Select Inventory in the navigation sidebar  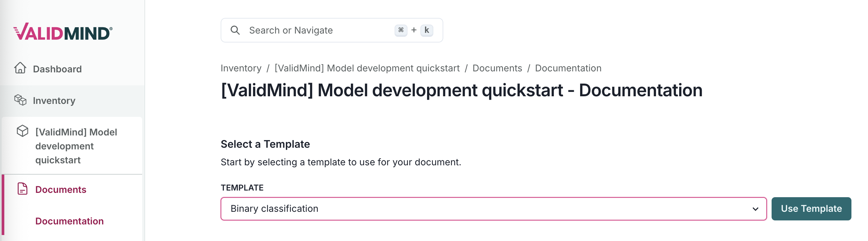click(54, 100)
